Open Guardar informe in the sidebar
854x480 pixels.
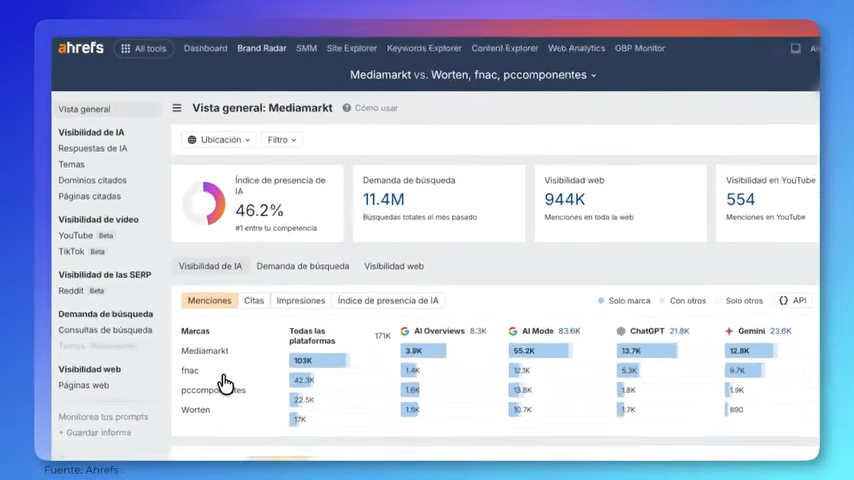pos(98,433)
